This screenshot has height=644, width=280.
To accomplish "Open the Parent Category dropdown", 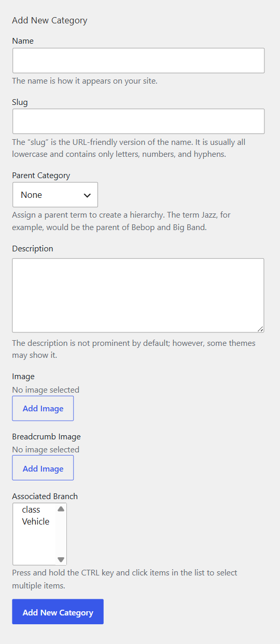I will point(55,195).
